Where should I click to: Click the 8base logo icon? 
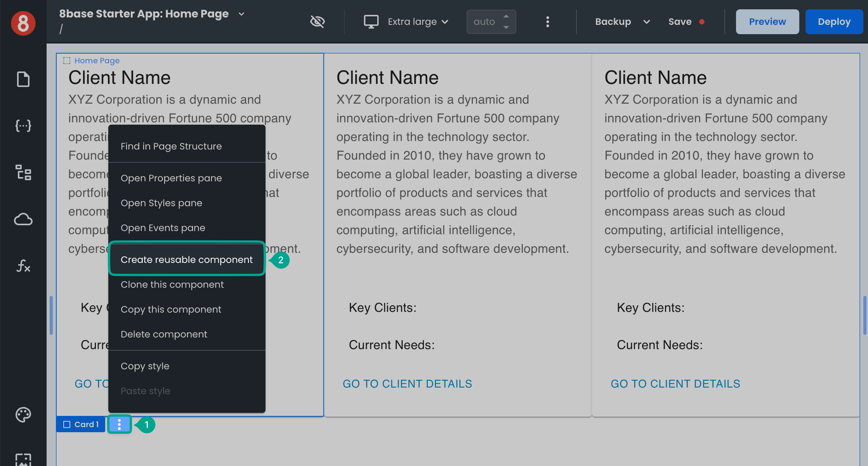click(x=23, y=21)
